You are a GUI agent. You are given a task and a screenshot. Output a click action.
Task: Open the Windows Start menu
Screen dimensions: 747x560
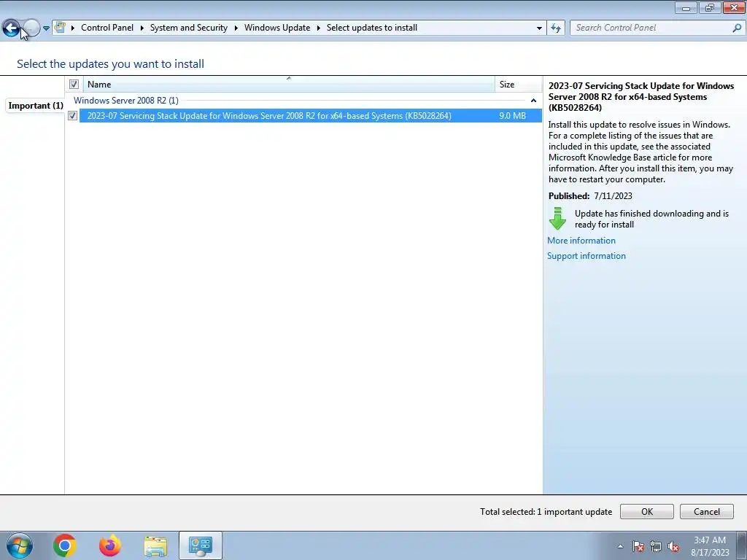tap(20, 545)
